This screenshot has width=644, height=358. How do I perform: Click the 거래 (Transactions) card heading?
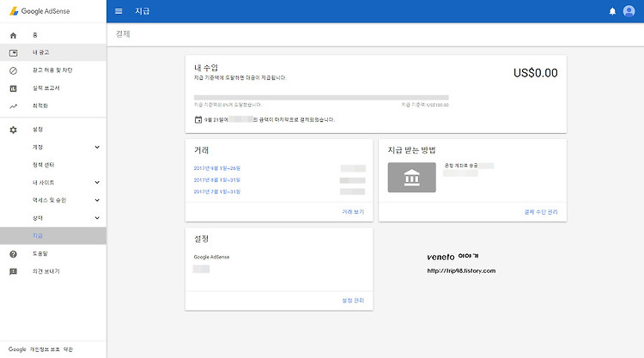pyautogui.click(x=201, y=150)
